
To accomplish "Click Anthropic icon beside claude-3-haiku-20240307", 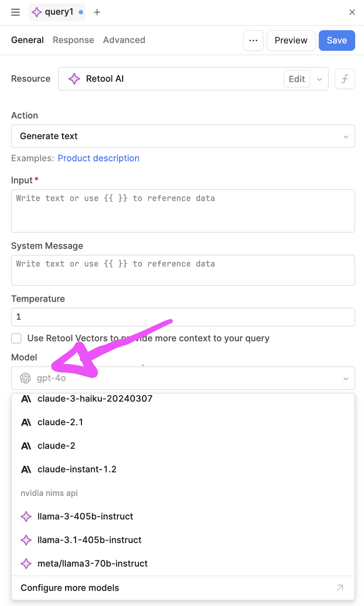I will [26, 399].
